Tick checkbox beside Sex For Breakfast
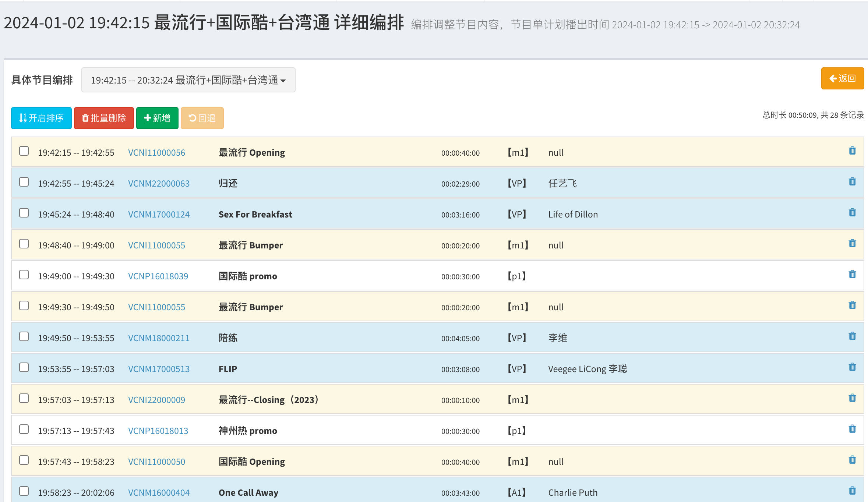The width and height of the screenshot is (868, 502). (x=24, y=213)
